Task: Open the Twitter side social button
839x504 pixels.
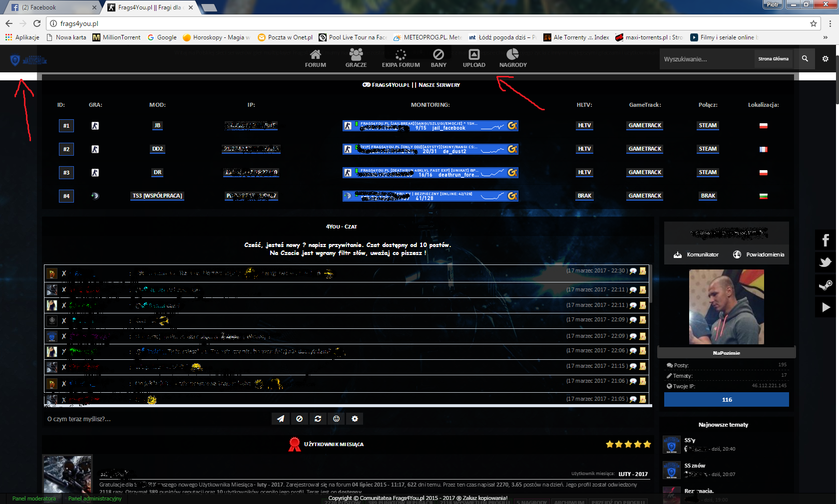Action: click(x=826, y=262)
